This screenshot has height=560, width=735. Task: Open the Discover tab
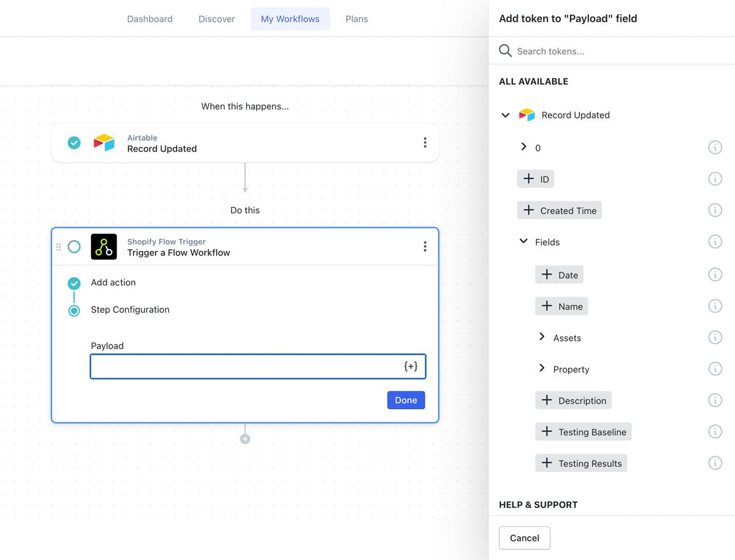(217, 18)
